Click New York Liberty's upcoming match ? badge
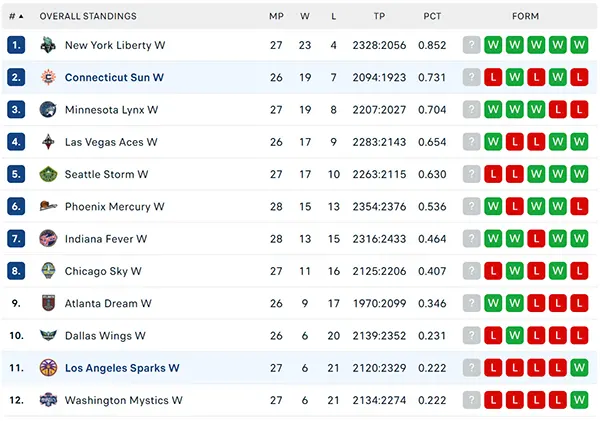This screenshot has width=600, height=421. 471,45
